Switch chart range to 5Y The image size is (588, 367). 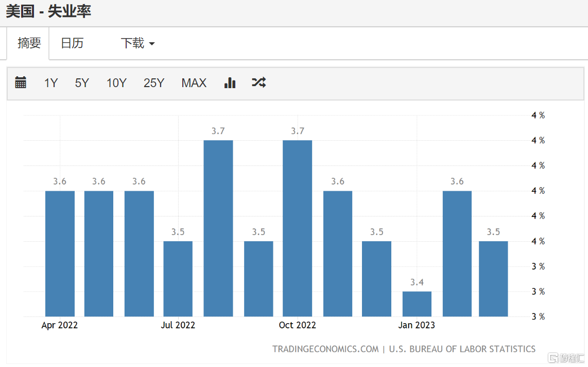point(82,83)
